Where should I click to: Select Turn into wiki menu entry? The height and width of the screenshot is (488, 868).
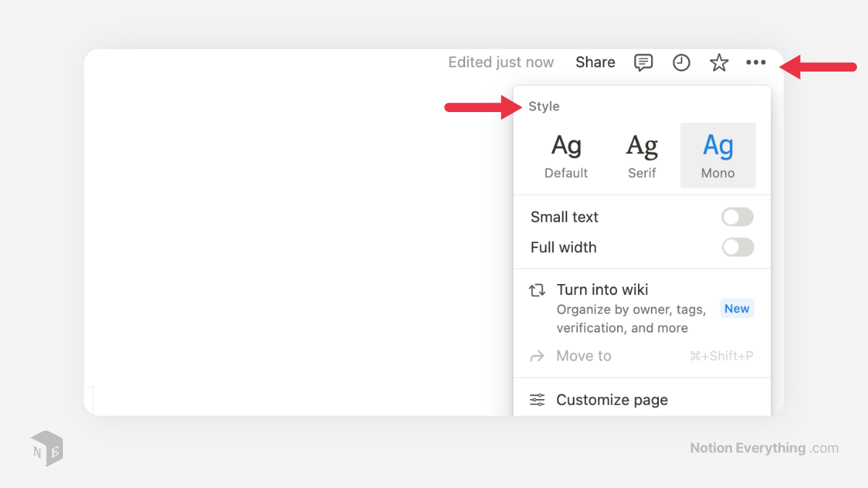pyautogui.click(x=603, y=289)
